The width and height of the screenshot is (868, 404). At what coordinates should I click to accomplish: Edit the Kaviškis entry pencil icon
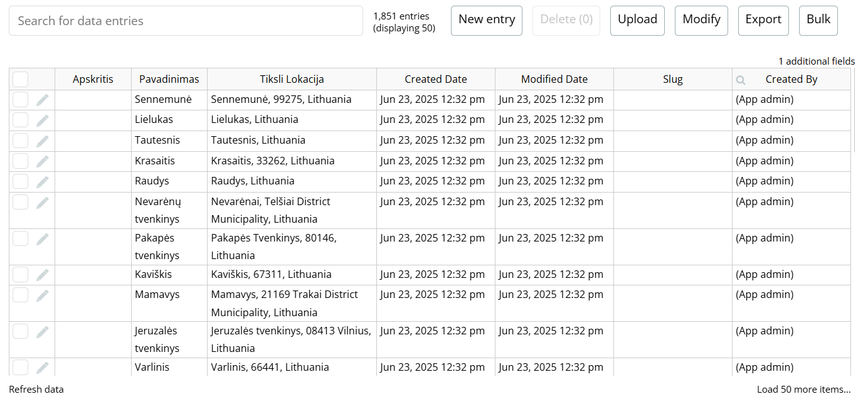tap(42, 275)
